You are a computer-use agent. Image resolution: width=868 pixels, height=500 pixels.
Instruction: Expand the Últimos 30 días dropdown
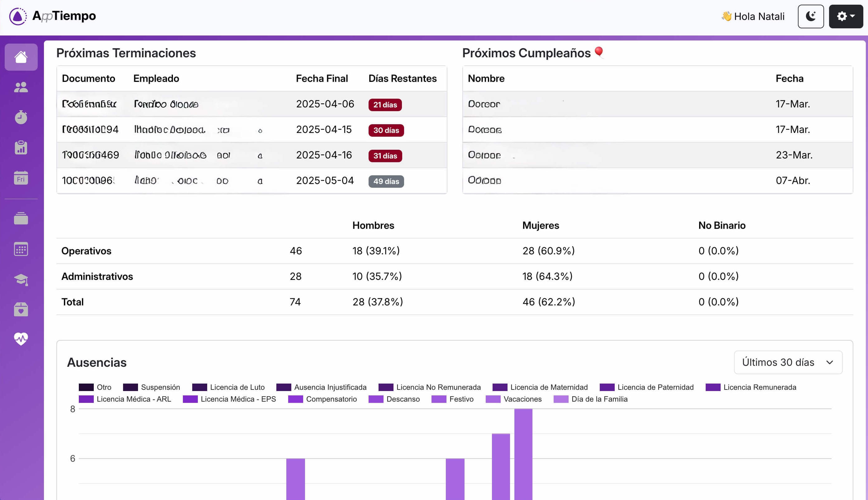pos(788,362)
